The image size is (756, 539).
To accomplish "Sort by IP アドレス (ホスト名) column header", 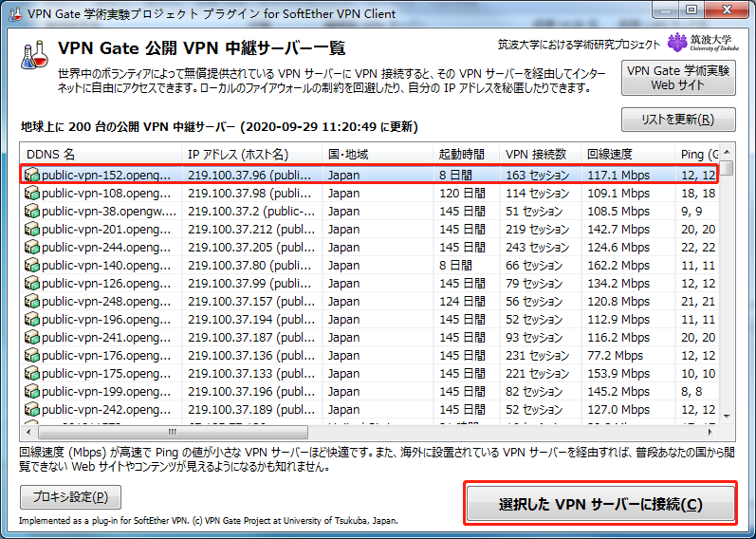I will 251,155.
